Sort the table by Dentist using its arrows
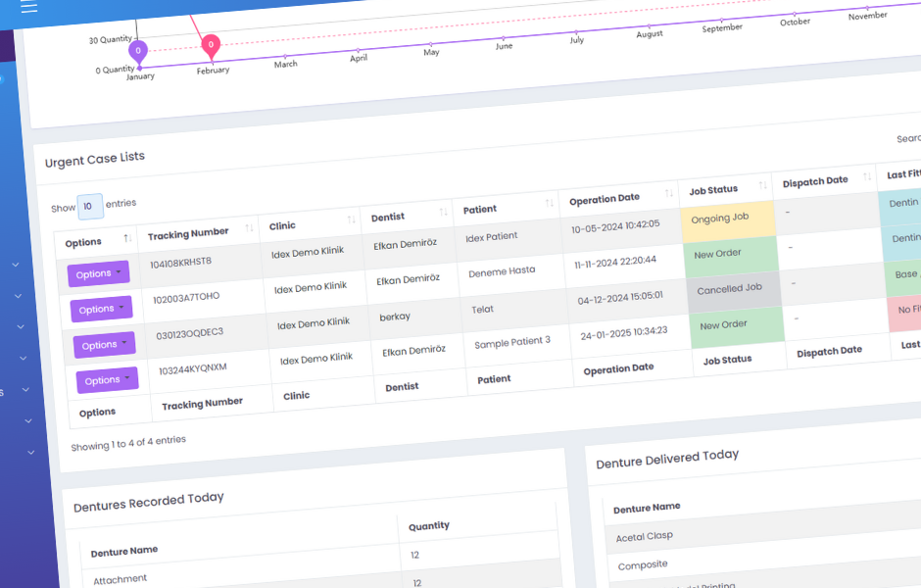This screenshot has height=588, width=921. [x=444, y=212]
